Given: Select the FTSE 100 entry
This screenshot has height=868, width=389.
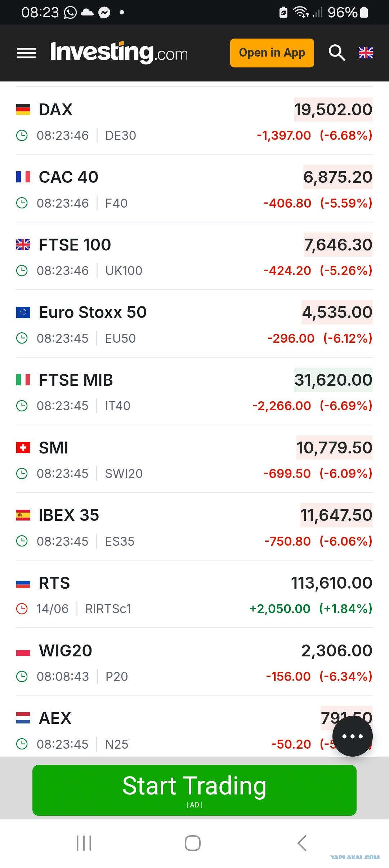Looking at the screenshot, I should click(x=194, y=256).
